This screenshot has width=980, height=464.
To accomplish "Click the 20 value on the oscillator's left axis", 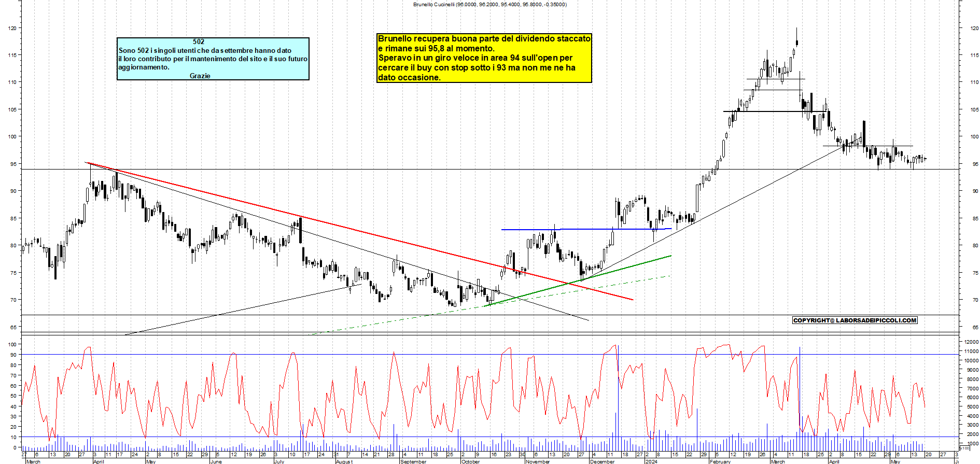I will (13, 427).
